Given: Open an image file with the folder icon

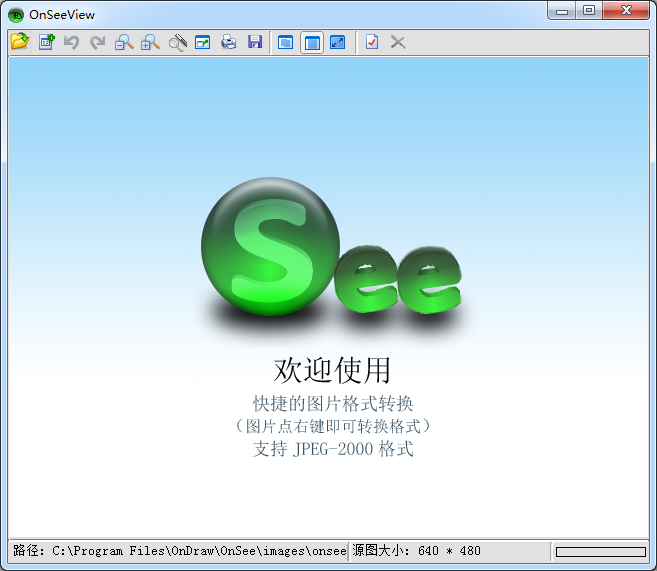Looking at the screenshot, I should coord(20,42).
